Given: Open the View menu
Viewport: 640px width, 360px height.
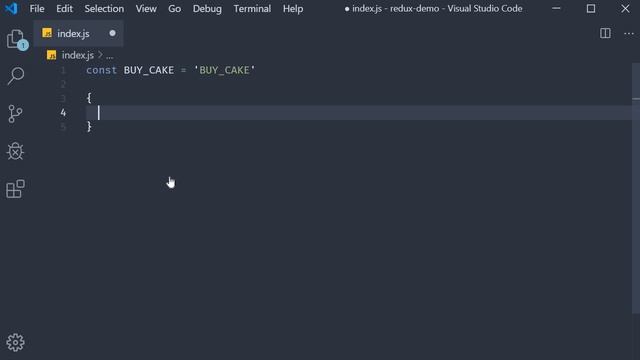Looking at the screenshot, I should pos(146,9).
